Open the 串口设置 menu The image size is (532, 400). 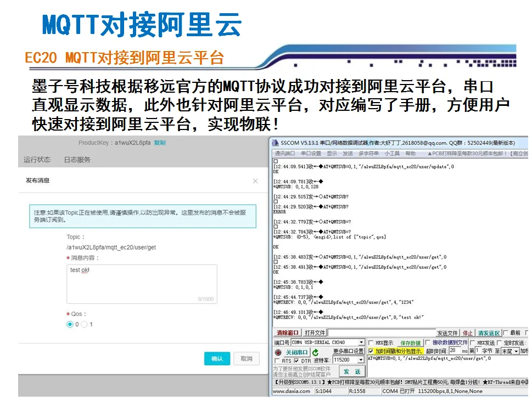tap(311, 154)
